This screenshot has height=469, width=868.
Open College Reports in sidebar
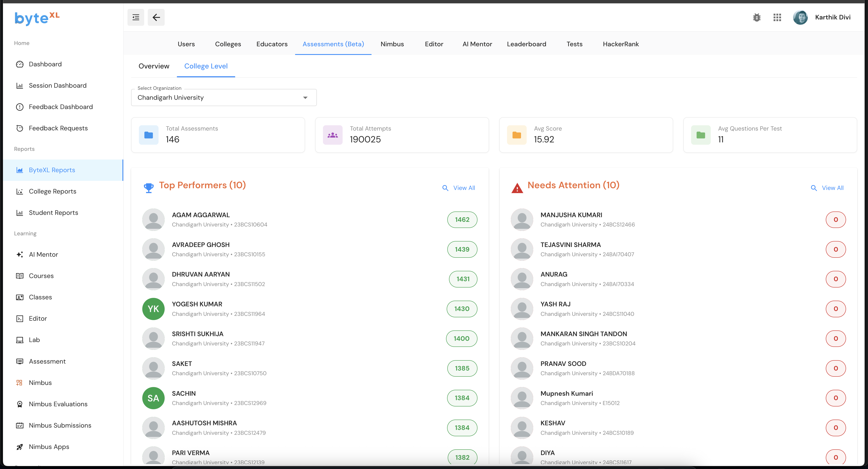click(x=53, y=192)
